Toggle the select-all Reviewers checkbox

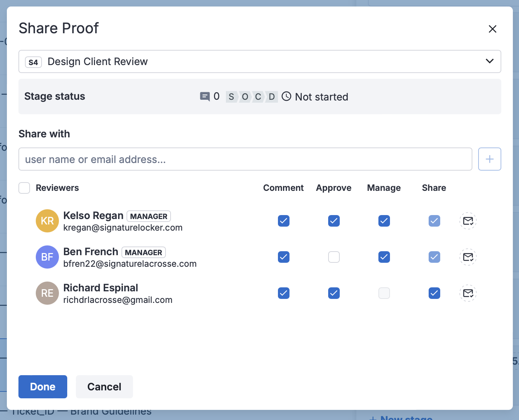pos(24,188)
